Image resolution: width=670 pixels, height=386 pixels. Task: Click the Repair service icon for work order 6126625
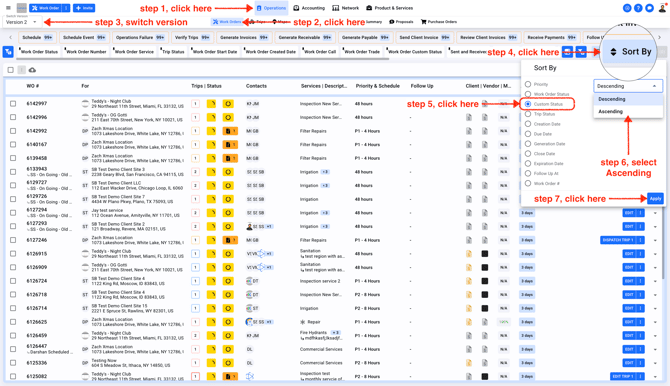(x=303, y=322)
